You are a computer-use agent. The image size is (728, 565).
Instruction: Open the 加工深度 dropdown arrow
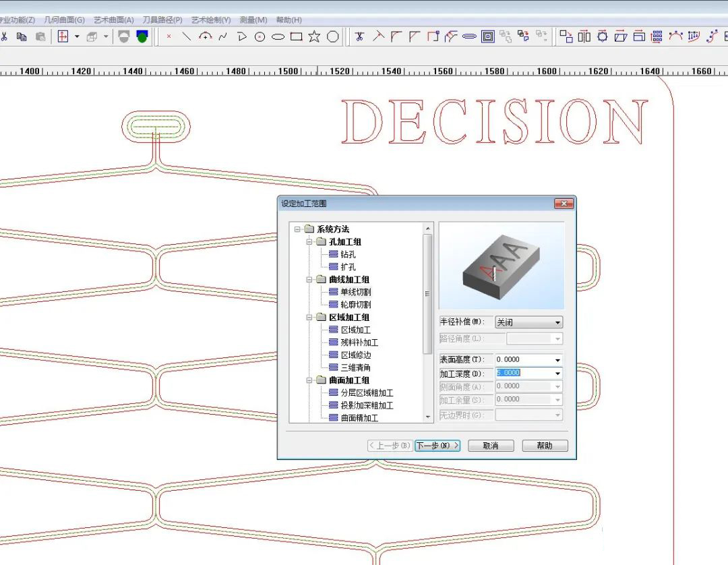coord(557,374)
